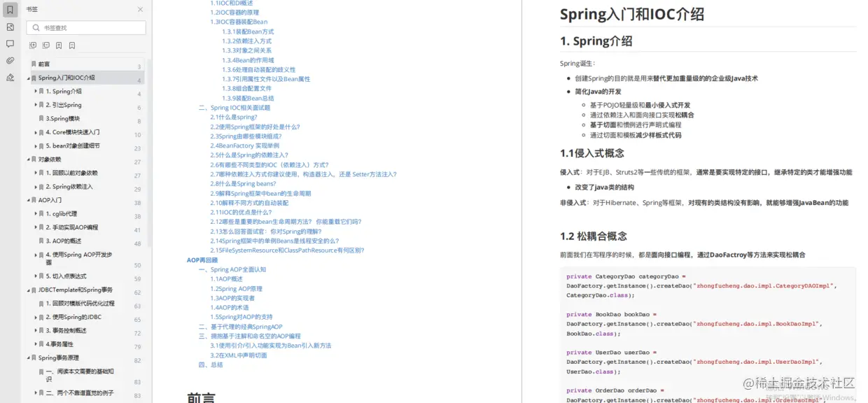Open TOC link 1.2Spring AOP原理
The image size is (868, 403).
tap(237, 288)
